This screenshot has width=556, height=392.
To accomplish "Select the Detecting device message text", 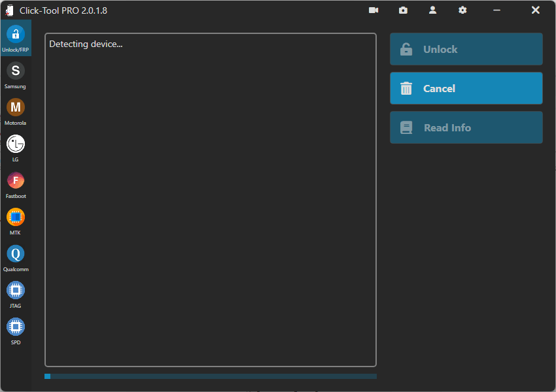I will pos(85,44).
